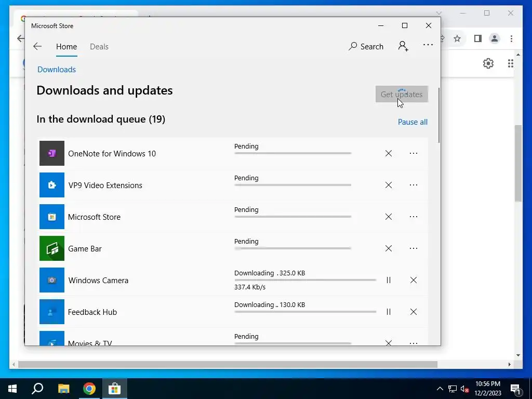This screenshot has height=399, width=532.
Task: Cancel the OneNote for Windows 10 download
Action: point(389,153)
